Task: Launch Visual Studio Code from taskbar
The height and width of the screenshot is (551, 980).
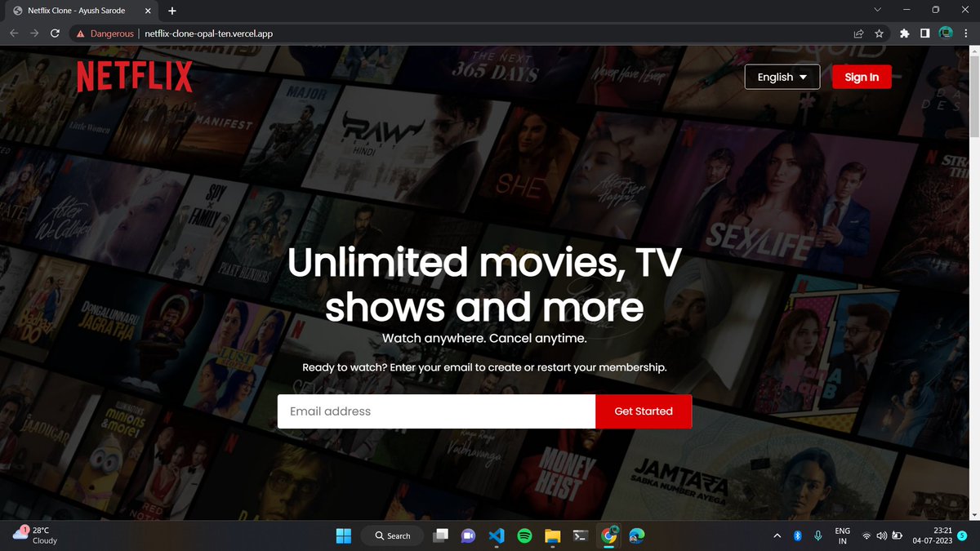Action: 497,535
